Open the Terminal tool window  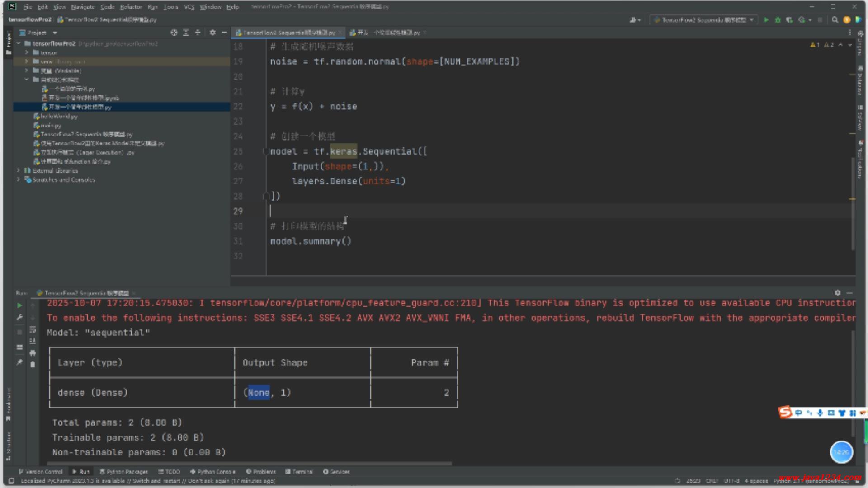[299, 471]
